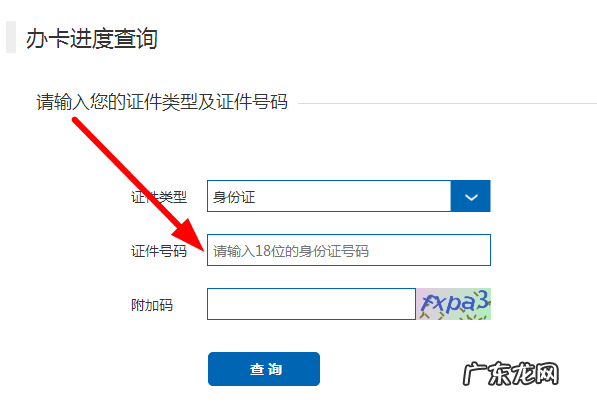Click the gray vertical bar beside title

click(x=11, y=37)
